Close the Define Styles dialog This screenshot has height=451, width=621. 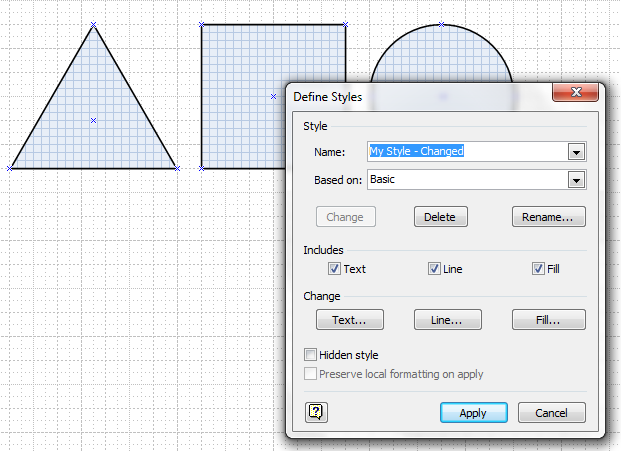coord(575,93)
